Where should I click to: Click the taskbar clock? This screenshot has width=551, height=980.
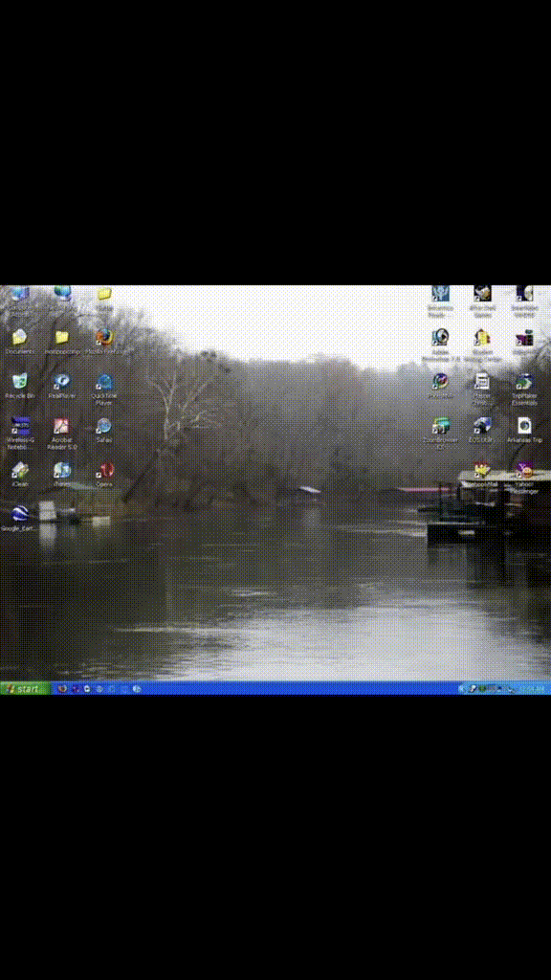click(534, 689)
